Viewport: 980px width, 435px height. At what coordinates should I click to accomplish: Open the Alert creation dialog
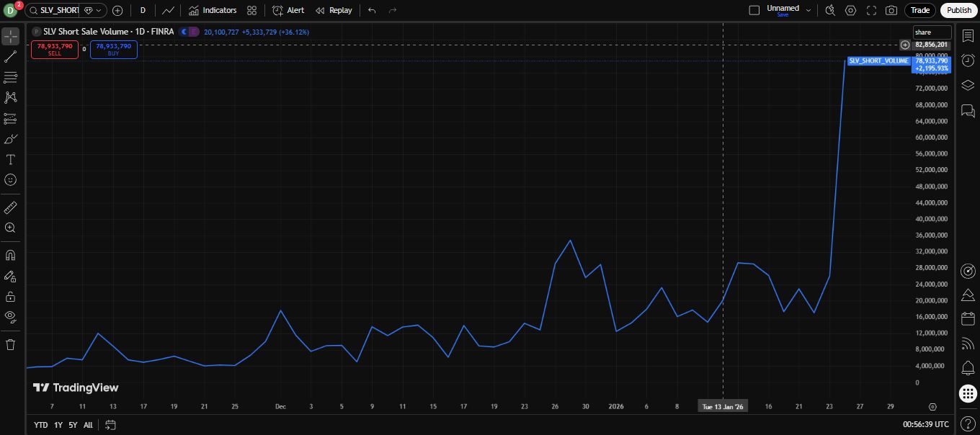288,10
